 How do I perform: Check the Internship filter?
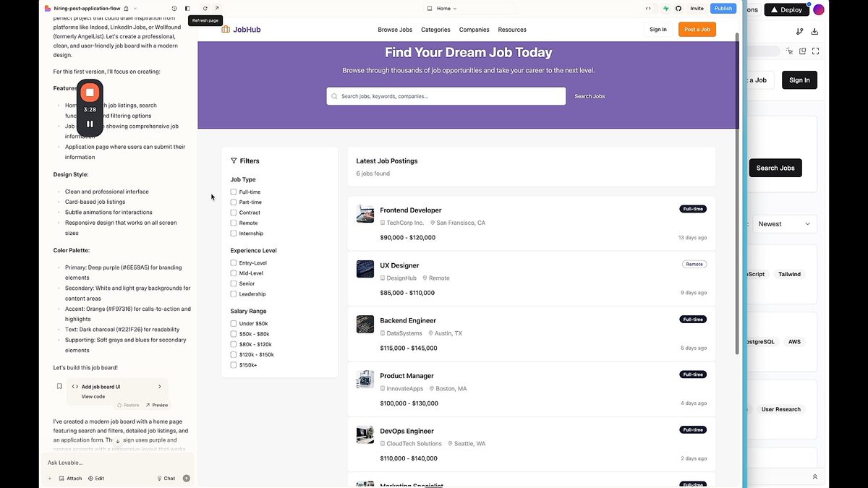pos(234,234)
